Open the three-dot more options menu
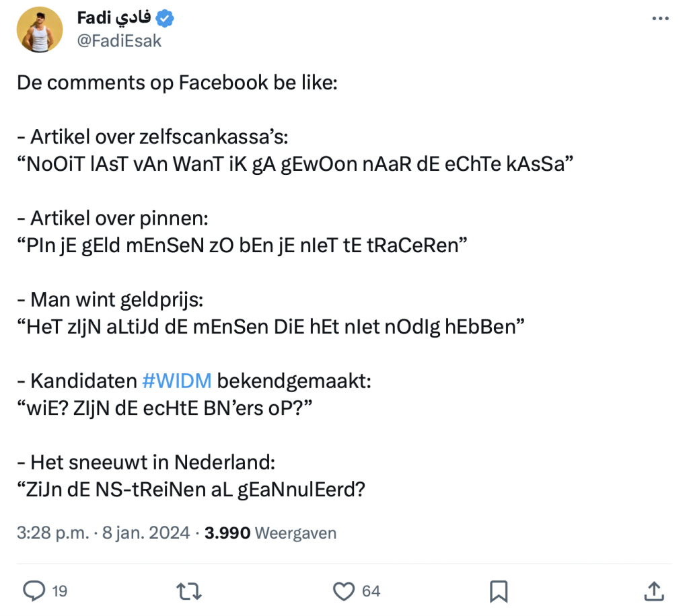 [x=661, y=20]
